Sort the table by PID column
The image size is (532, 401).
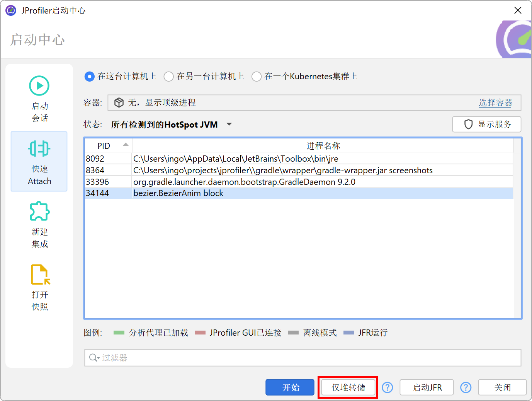(108, 146)
